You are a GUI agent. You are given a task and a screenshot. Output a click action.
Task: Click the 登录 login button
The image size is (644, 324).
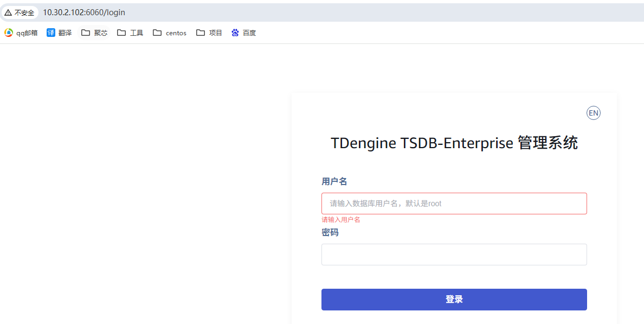point(454,300)
